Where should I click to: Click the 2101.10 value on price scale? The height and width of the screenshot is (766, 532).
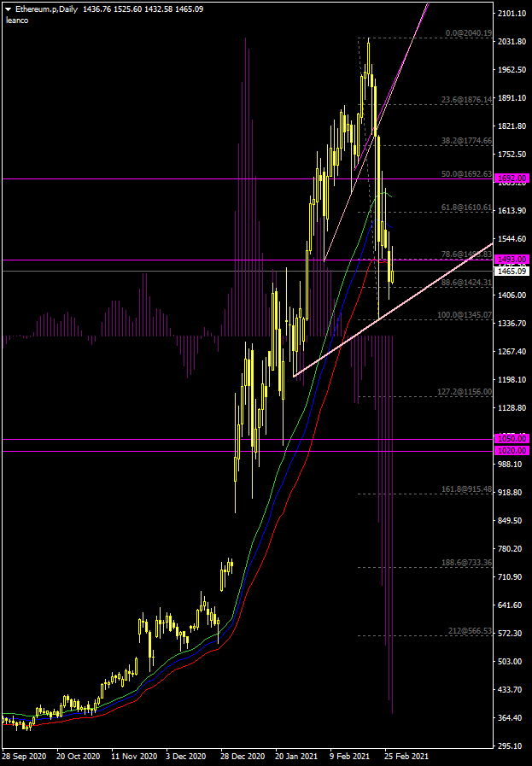point(512,14)
